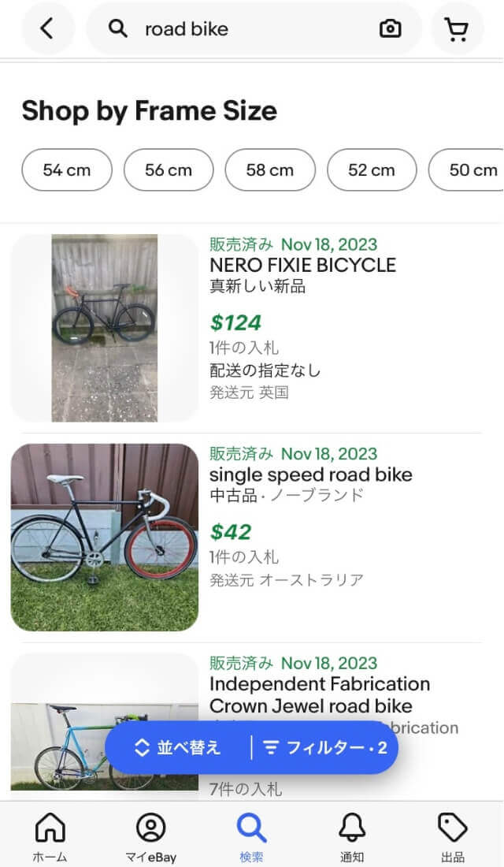
Task: Switch to the Search (検索) bottom tab
Action: point(252,835)
